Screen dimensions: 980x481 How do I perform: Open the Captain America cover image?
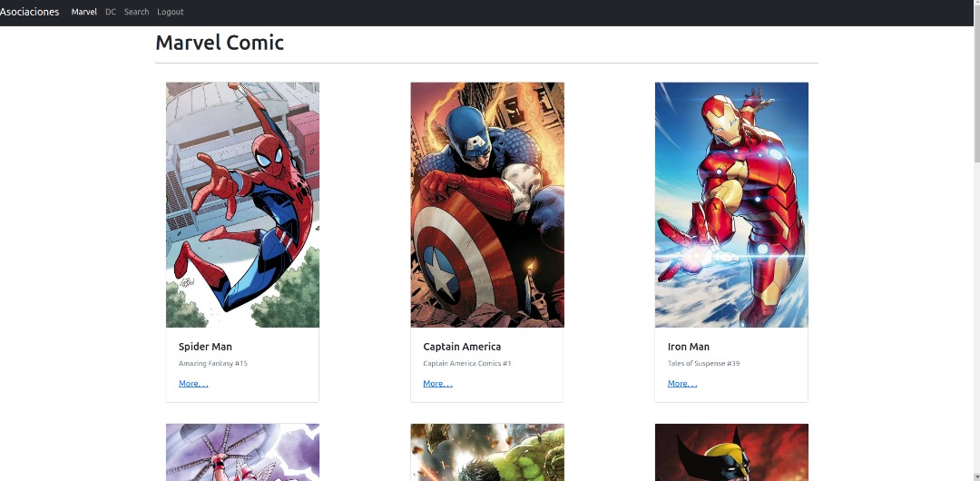[x=487, y=204]
